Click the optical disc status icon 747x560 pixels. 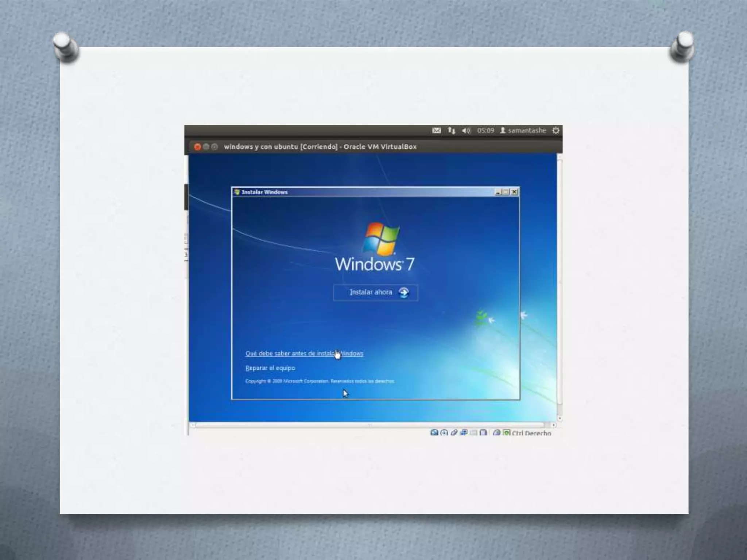pos(444,432)
